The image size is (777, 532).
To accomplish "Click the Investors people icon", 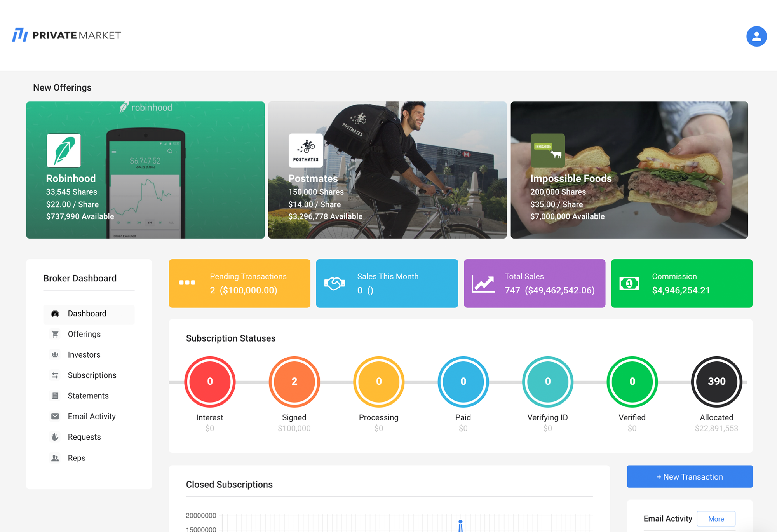I will pos(55,355).
